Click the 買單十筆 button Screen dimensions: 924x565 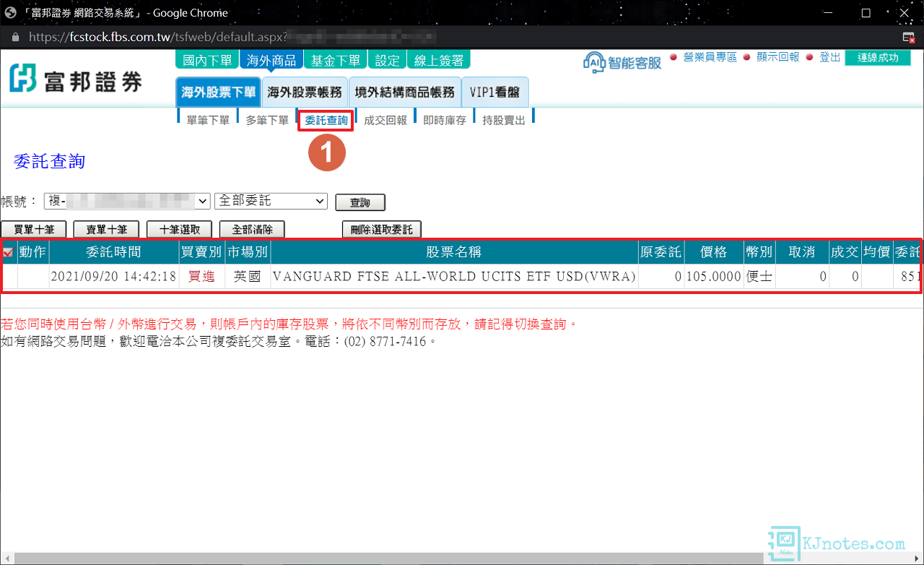click(x=33, y=229)
